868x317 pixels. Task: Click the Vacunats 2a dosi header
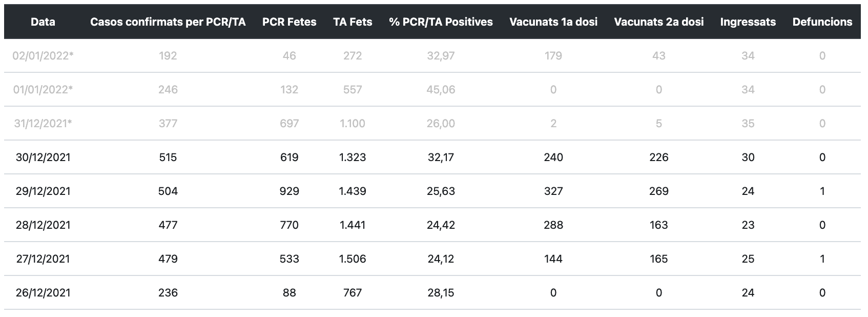click(x=658, y=22)
